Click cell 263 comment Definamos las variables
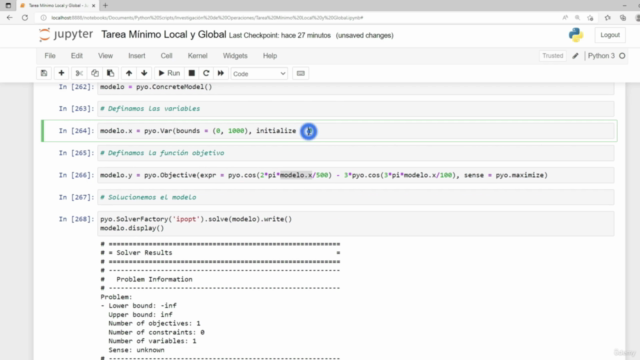Viewport: 640px width, 360px height. click(x=356, y=109)
